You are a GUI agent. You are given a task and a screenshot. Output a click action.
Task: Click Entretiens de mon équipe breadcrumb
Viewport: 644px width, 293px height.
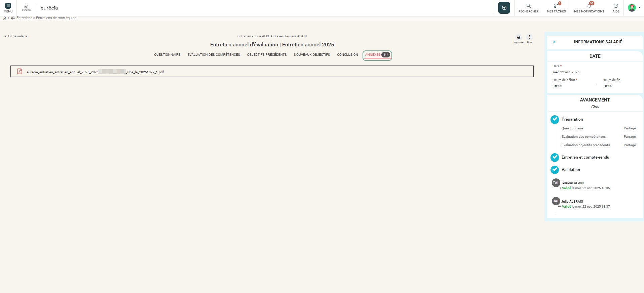coord(56,18)
